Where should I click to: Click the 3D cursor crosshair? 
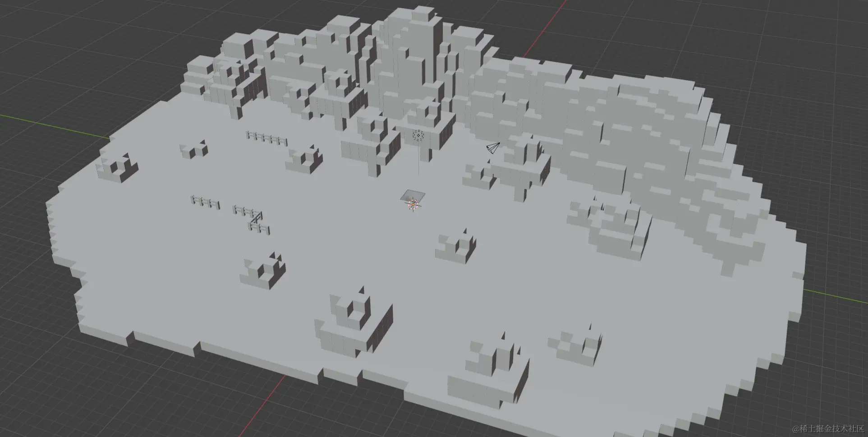click(413, 205)
